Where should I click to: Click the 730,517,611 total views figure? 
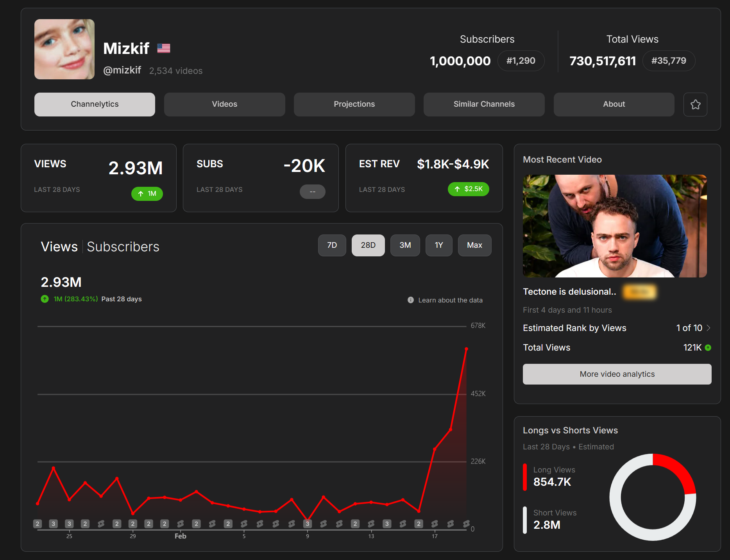603,61
